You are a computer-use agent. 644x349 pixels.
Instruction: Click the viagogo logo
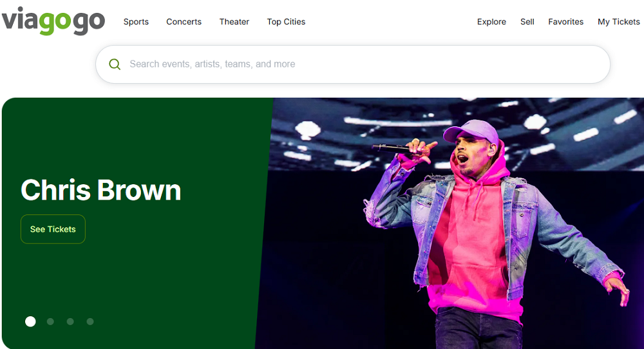(x=53, y=21)
